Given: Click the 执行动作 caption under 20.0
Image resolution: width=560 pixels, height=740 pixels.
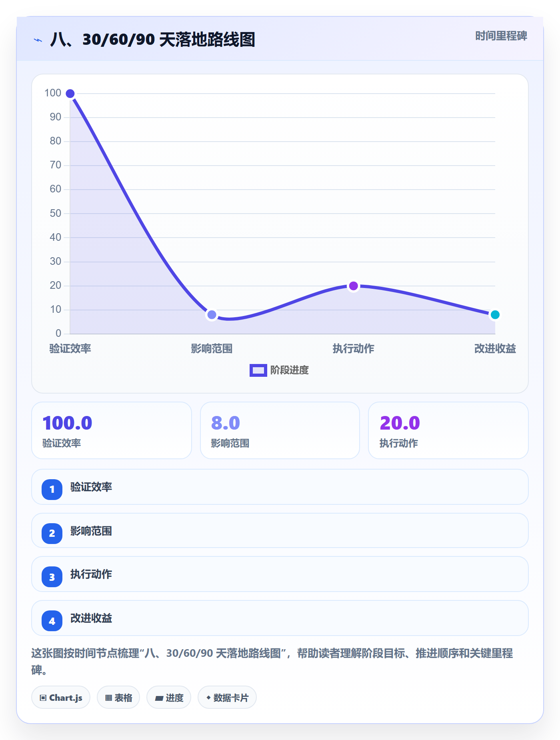Looking at the screenshot, I should pos(398,443).
